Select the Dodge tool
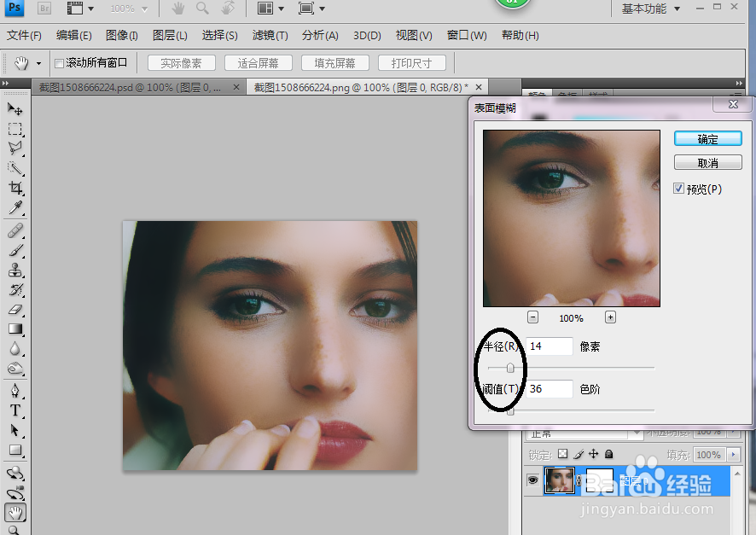This screenshot has height=535, width=756. [x=15, y=369]
